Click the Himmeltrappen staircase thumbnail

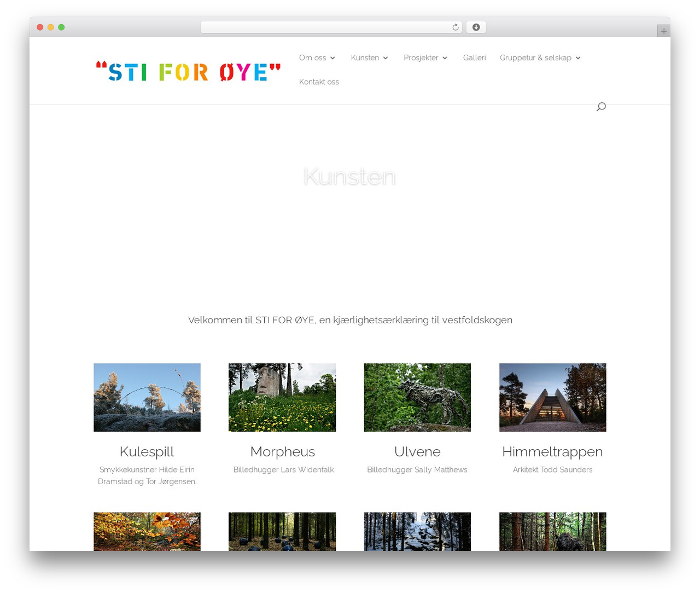[x=552, y=397]
